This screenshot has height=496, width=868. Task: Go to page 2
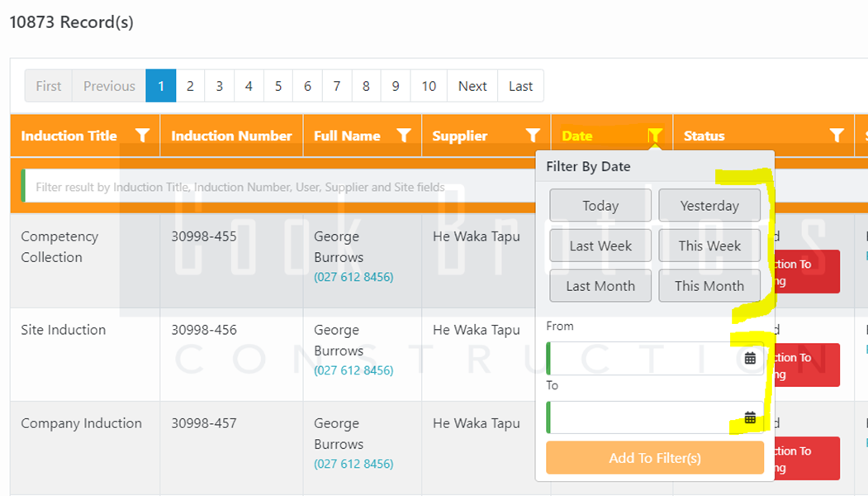(x=190, y=86)
